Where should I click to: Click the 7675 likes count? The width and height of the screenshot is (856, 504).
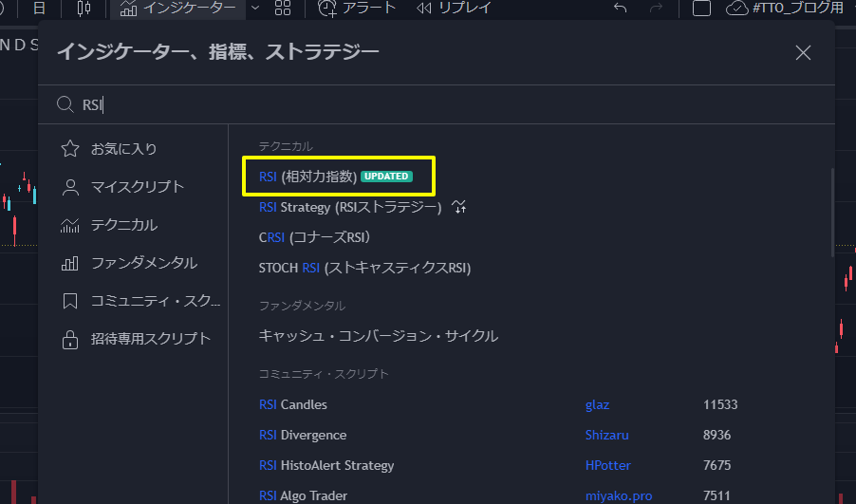716,466
